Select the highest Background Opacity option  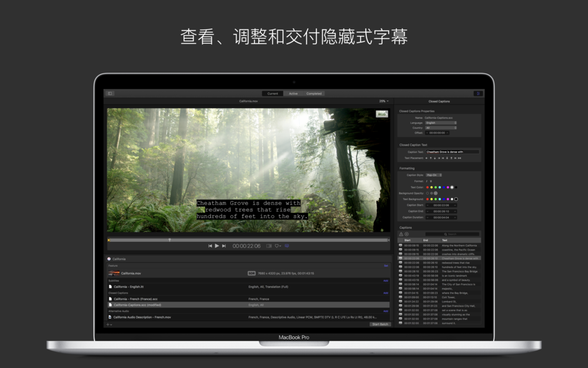coord(436,193)
